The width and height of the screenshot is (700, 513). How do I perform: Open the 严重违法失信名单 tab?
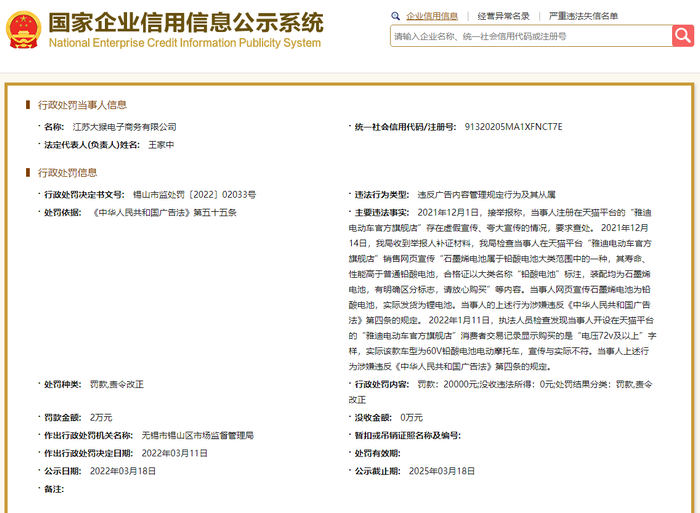pos(583,16)
